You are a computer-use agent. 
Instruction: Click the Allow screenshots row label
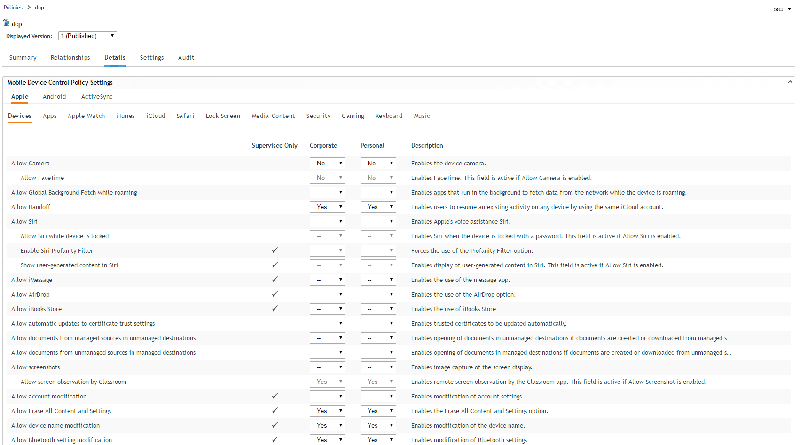36,367
